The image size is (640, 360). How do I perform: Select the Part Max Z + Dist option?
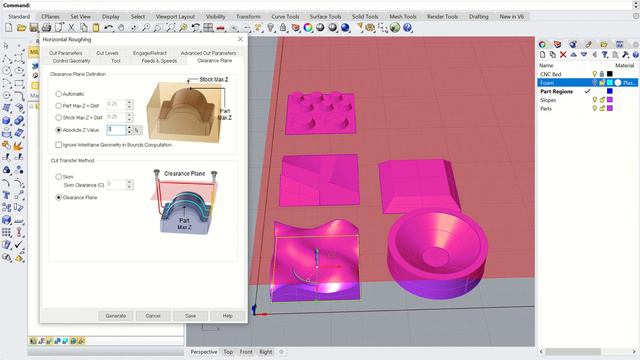pos(58,106)
